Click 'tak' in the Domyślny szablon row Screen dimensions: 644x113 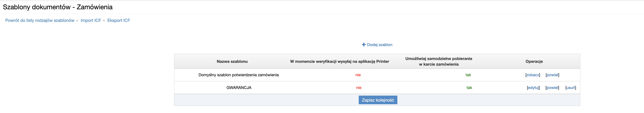click(x=468, y=75)
